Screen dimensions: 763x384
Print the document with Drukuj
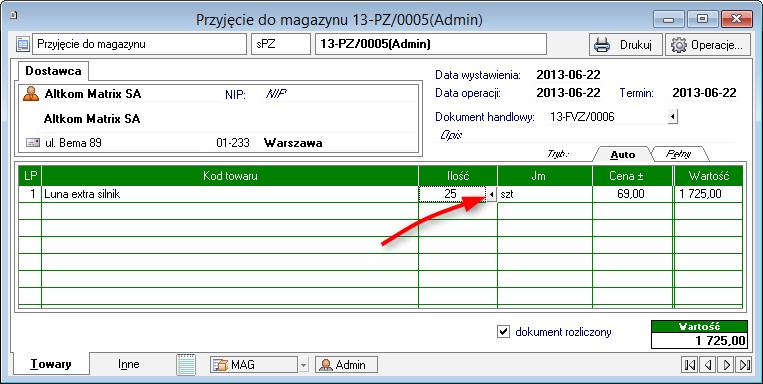click(x=625, y=45)
